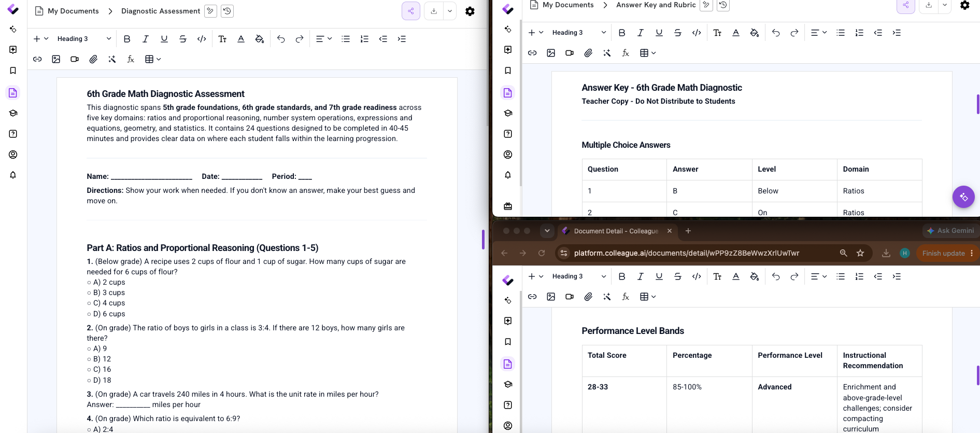
Task: Open notifications bell in Diagnostic Assessment window sidebar
Action: 13,175
